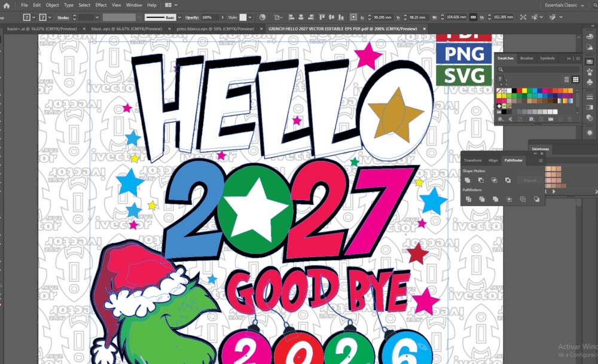
Task: Open the Object menu
Action: (52, 5)
